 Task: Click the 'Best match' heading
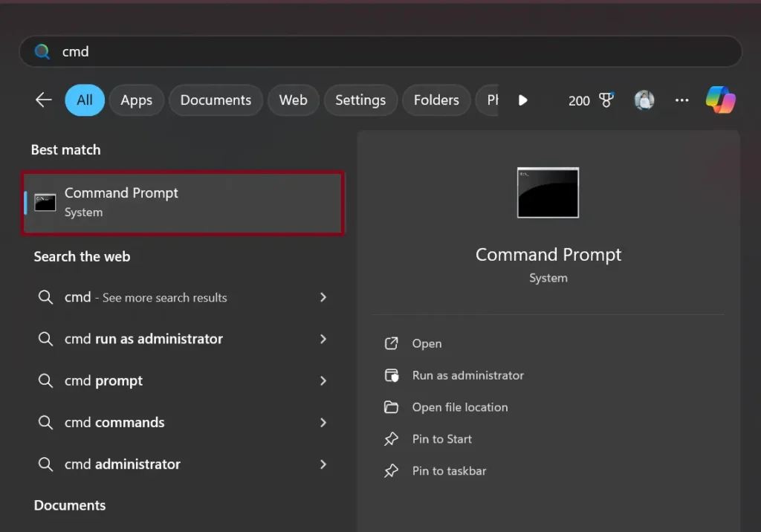(x=66, y=149)
